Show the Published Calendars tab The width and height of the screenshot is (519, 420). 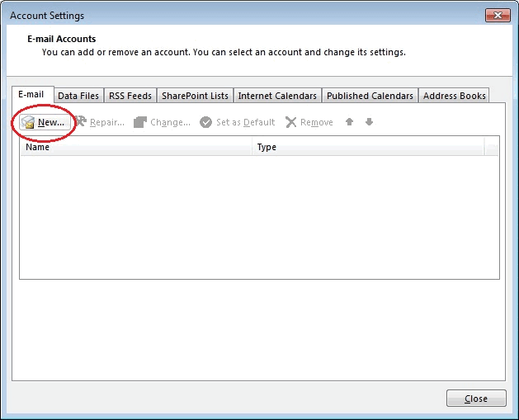click(370, 96)
